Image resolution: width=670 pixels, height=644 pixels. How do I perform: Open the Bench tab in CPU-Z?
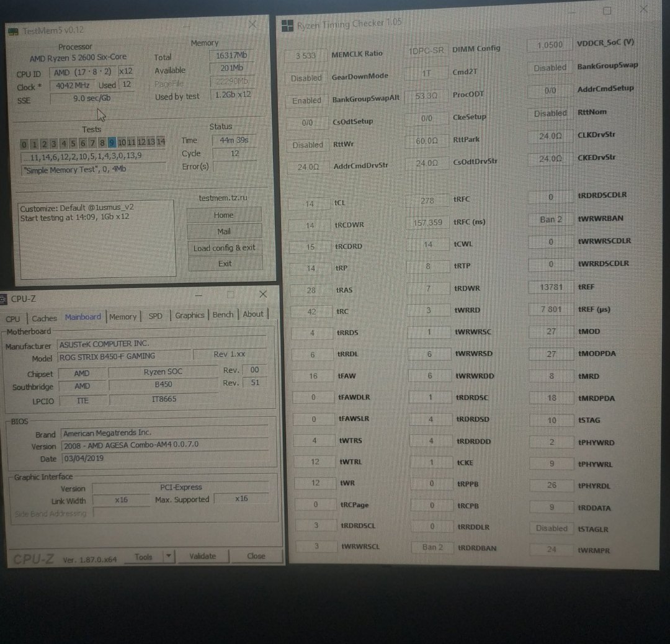point(223,315)
